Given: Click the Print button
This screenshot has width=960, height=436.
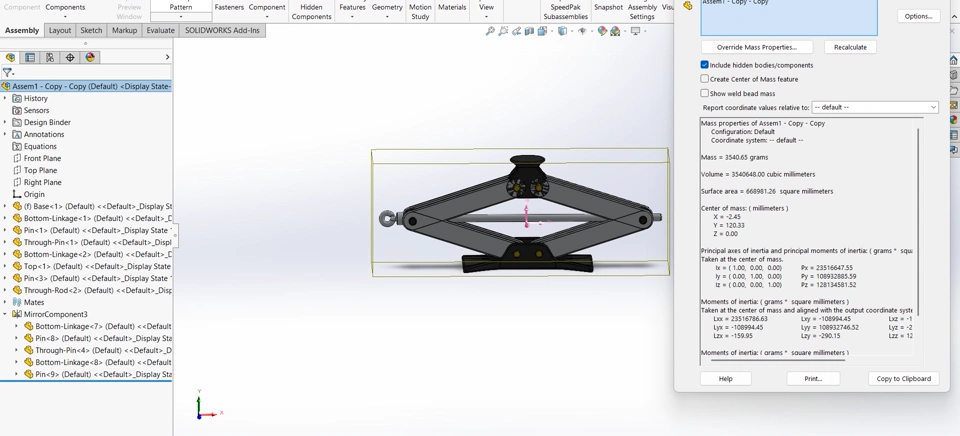Looking at the screenshot, I should [x=813, y=378].
